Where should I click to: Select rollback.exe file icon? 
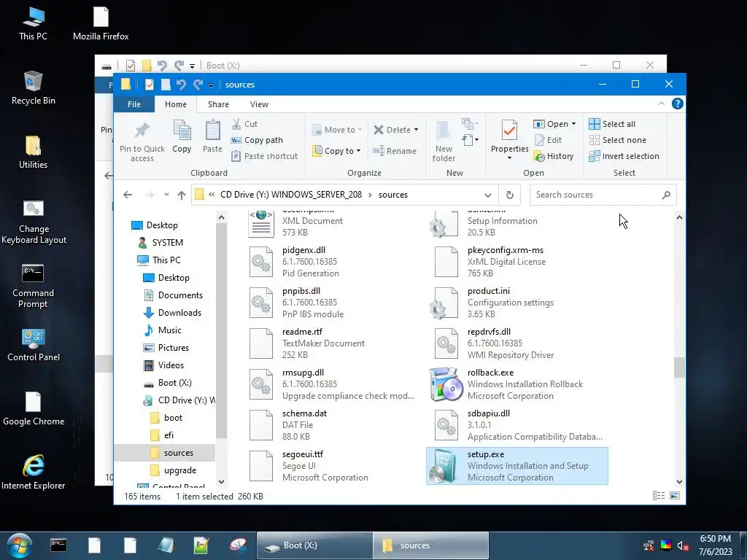446,384
